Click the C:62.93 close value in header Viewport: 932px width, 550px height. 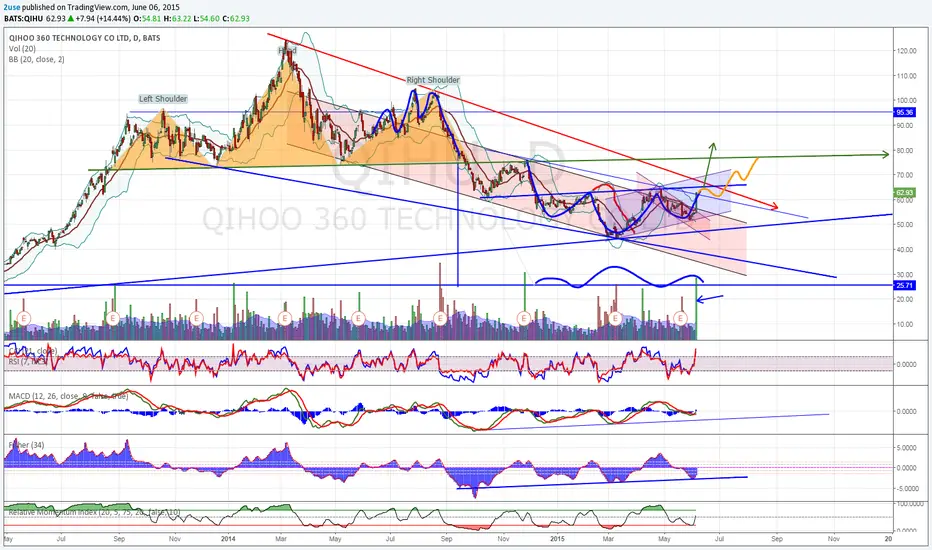tap(235, 18)
